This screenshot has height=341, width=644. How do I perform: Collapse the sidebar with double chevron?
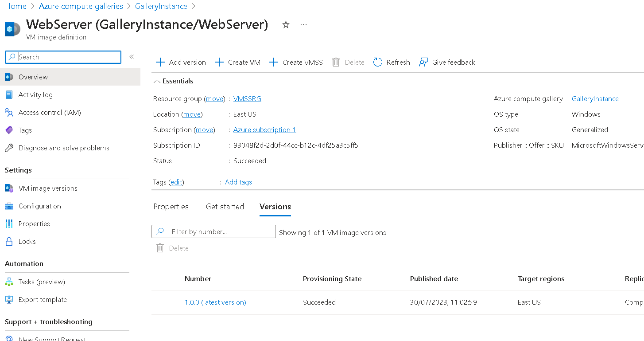pyautogui.click(x=132, y=57)
